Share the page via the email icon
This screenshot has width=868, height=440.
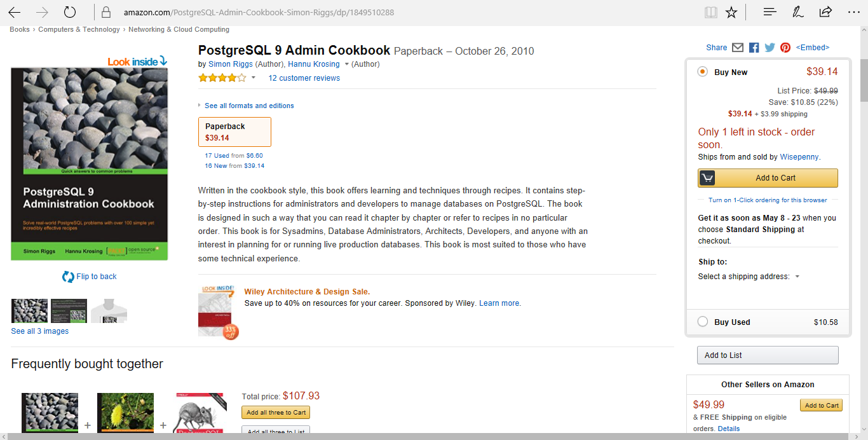point(737,47)
